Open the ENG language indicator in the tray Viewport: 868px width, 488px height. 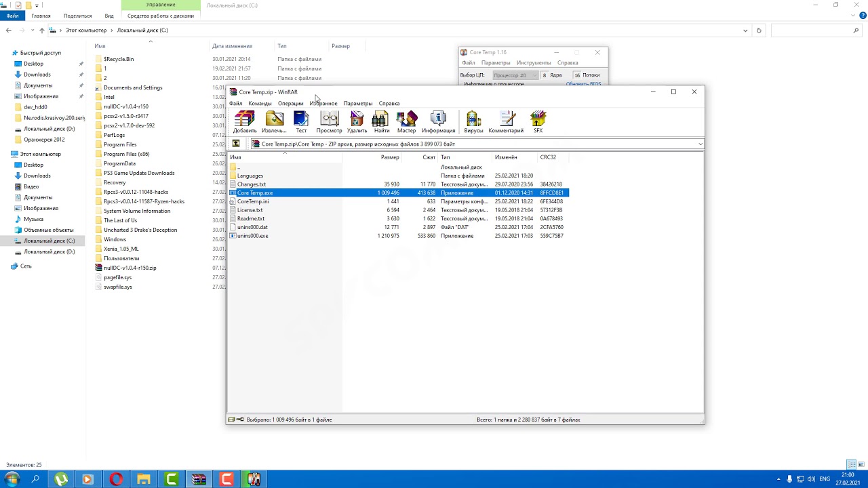coord(825,479)
